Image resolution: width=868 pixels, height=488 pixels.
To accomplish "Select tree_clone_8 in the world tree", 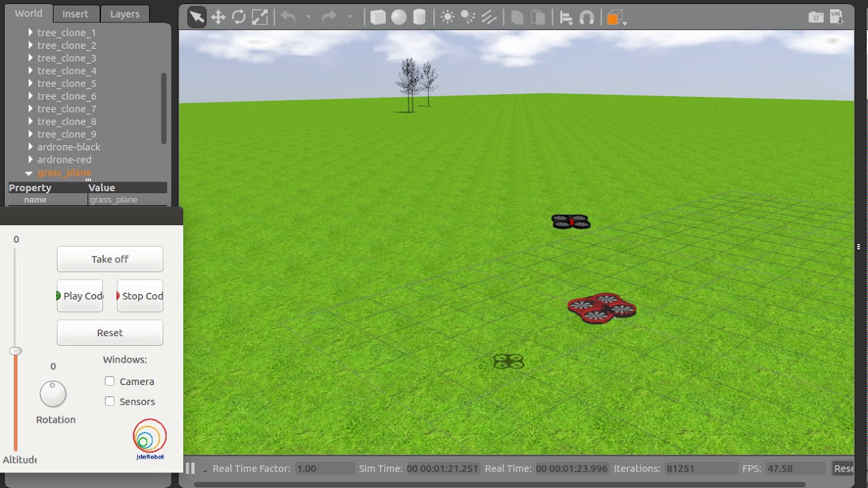I will [x=66, y=121].
